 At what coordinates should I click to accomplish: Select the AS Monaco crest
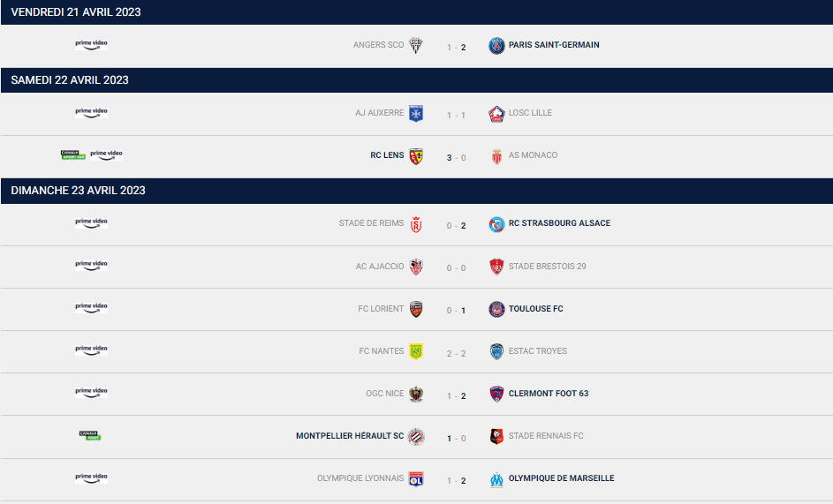496,156
